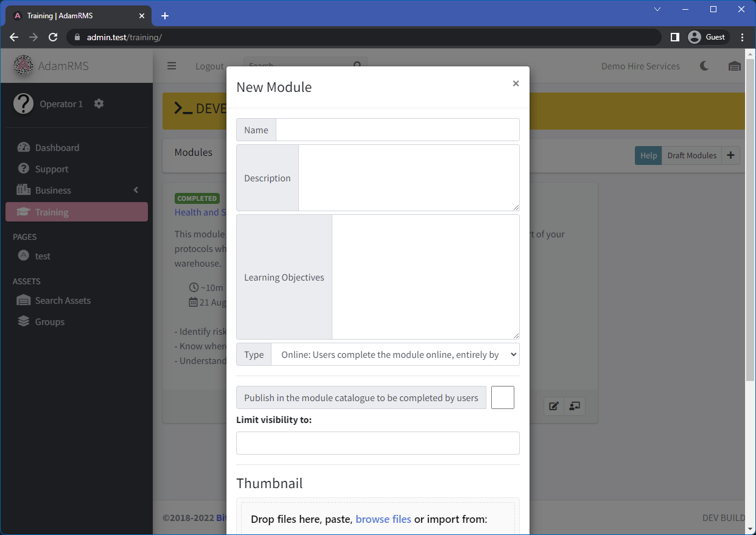The height and width of the screenshot is (535, 756).
Task: Click the browse files link
Action: [383, 519]
